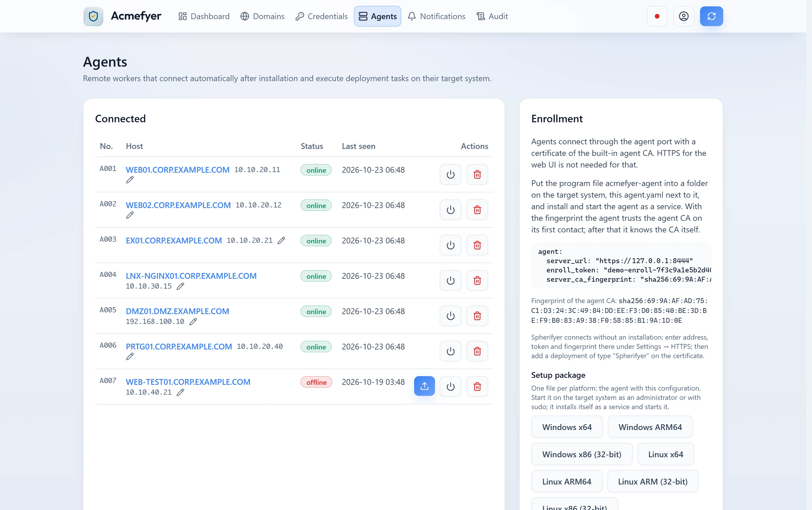Delete agent WEB01.CORP.EXAMPLE.COM

pyautogui.click(x=477, y=174)
